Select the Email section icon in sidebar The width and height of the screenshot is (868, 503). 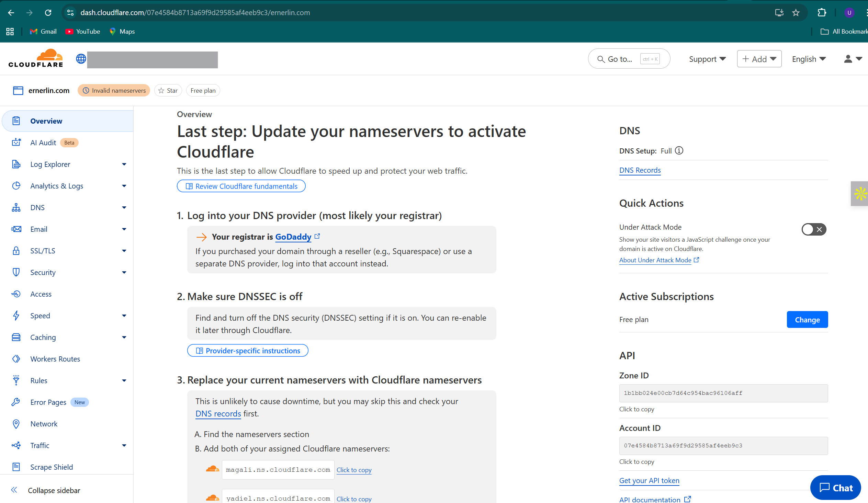[x=16, y=229]
